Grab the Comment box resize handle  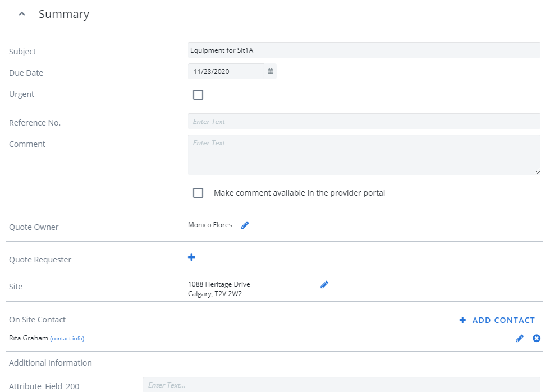pos(537,171)
